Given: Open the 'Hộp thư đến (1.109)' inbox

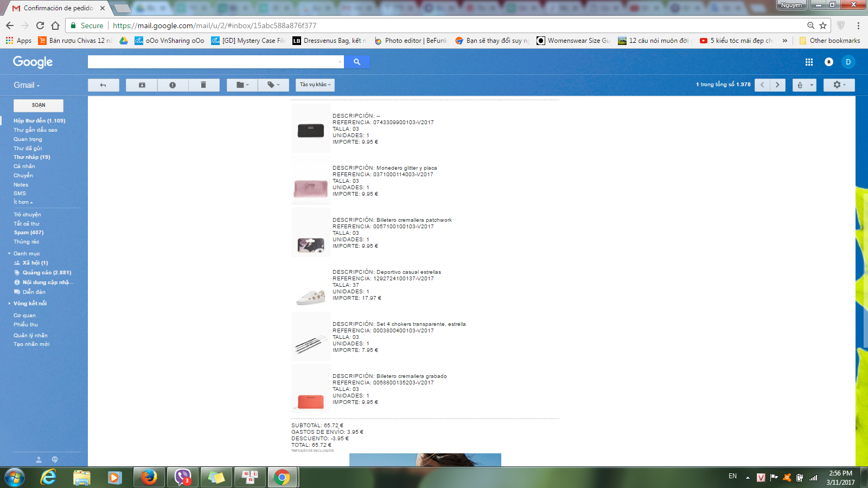Looking at the screenshot, I should [x=39, y=121].
